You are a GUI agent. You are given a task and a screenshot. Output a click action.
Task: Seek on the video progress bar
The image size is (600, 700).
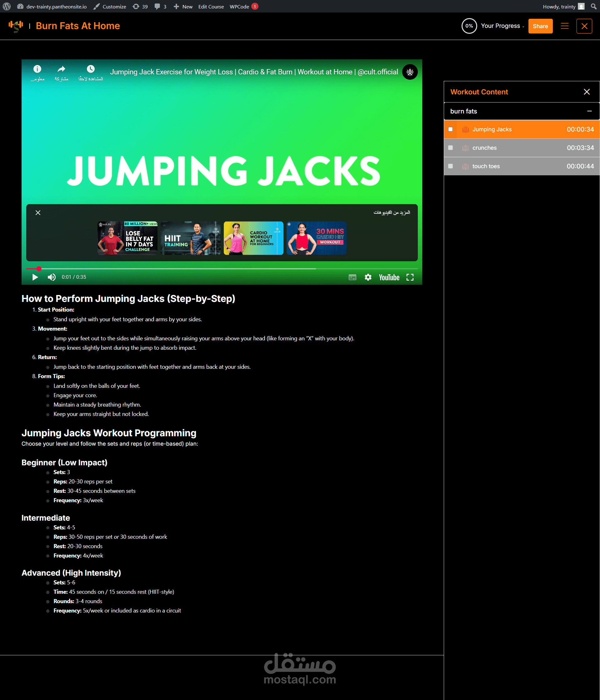(x=203, y=268)
